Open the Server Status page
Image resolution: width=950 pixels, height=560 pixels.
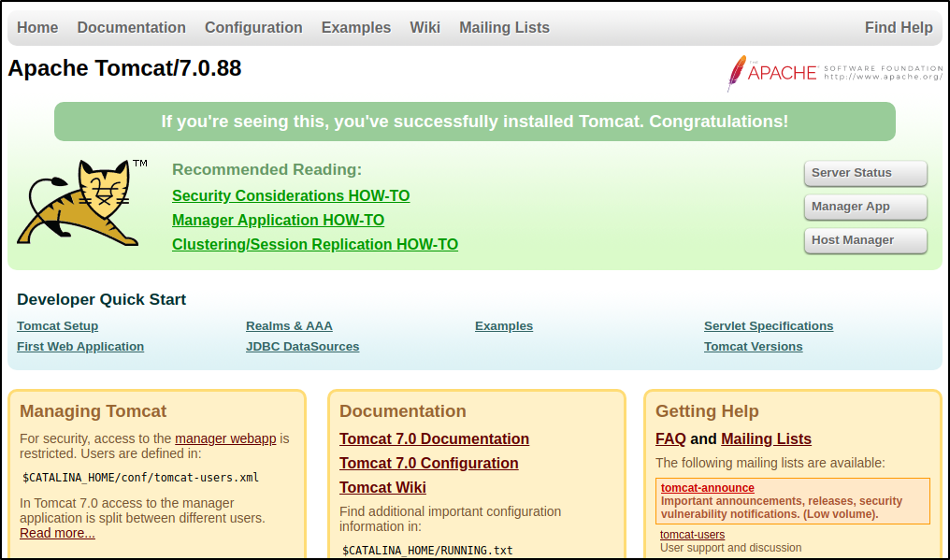[x=865, y=173]
